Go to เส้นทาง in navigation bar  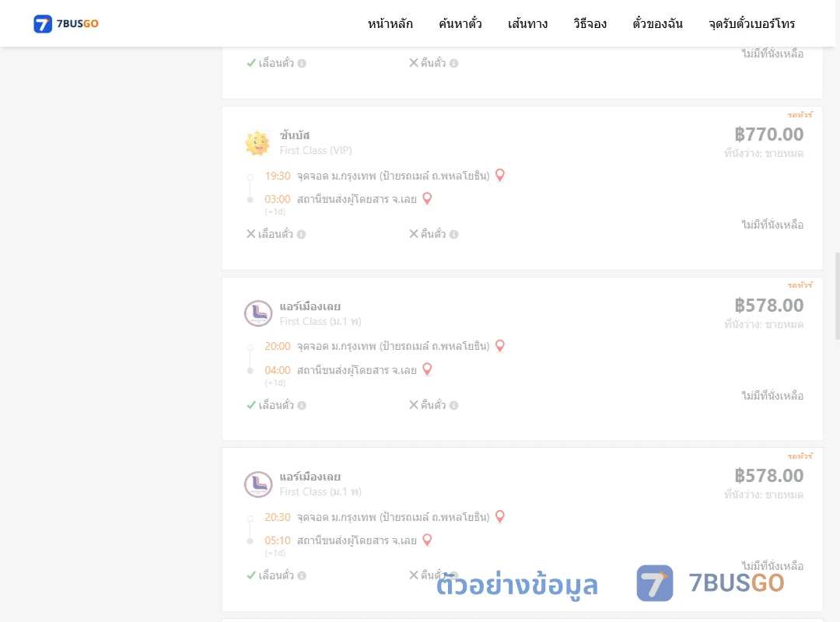click(x=527, y=23)
